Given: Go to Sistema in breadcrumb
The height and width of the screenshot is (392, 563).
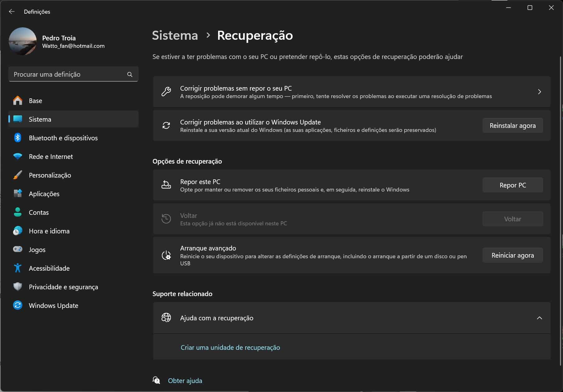Looking at the screenshot, I should coord(175,35).
